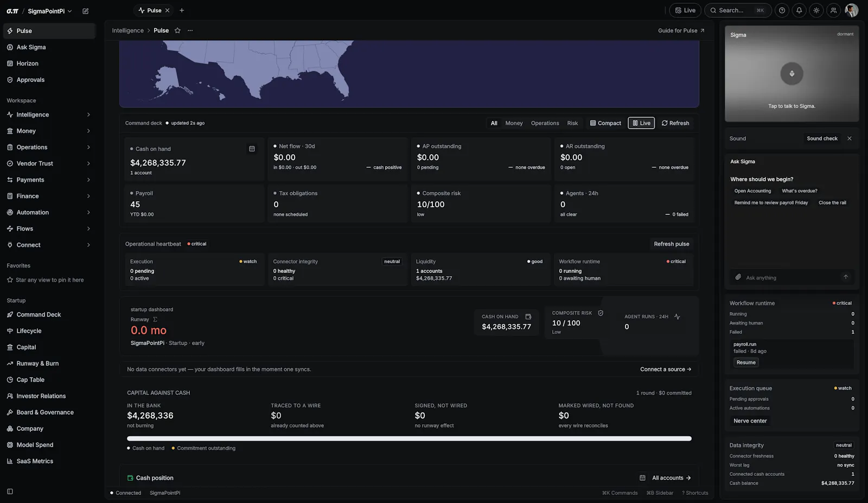Image resolution: width=868 pixels, height=503 pixels.
Task: Send the Ask anything message arrow
Action: 845,277
